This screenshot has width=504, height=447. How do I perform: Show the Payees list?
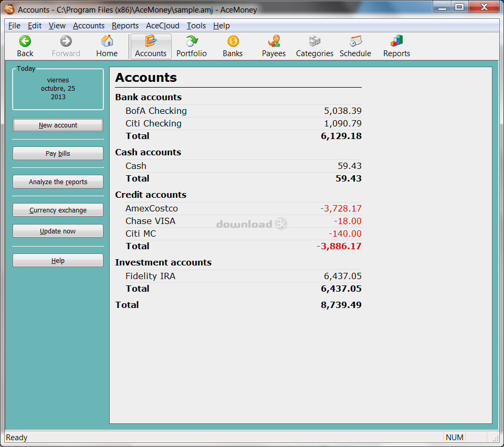click(274, 46)
